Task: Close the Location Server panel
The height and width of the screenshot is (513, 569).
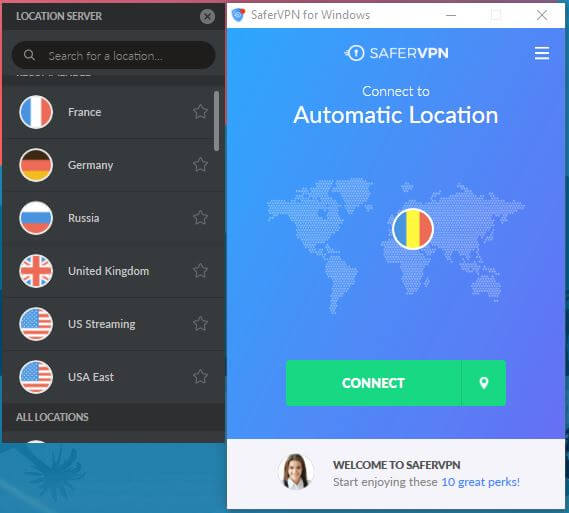Action: (207, 16)
